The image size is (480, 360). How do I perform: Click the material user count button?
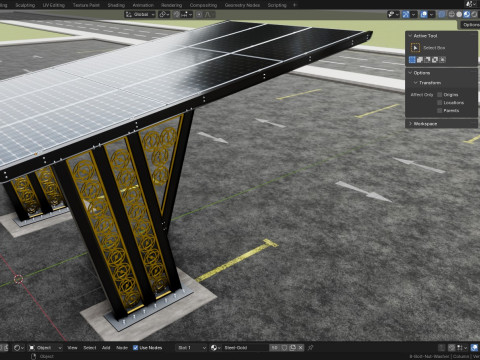274,348
